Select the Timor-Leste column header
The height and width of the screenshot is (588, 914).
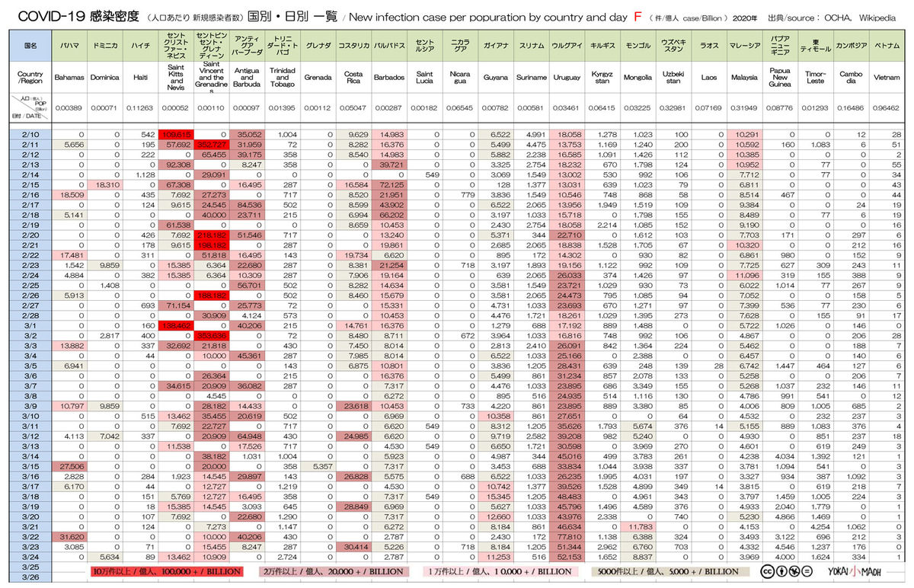tap(815, 78)
